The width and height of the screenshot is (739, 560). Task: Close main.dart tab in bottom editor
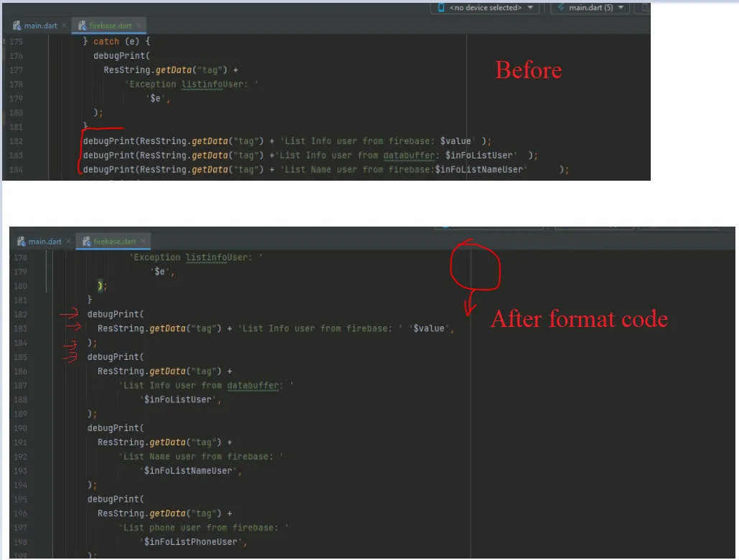[x=69, y=241]
